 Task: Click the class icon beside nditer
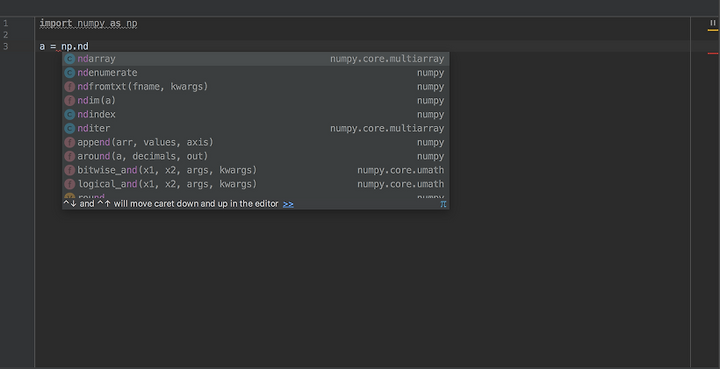[x=70, y=129]
